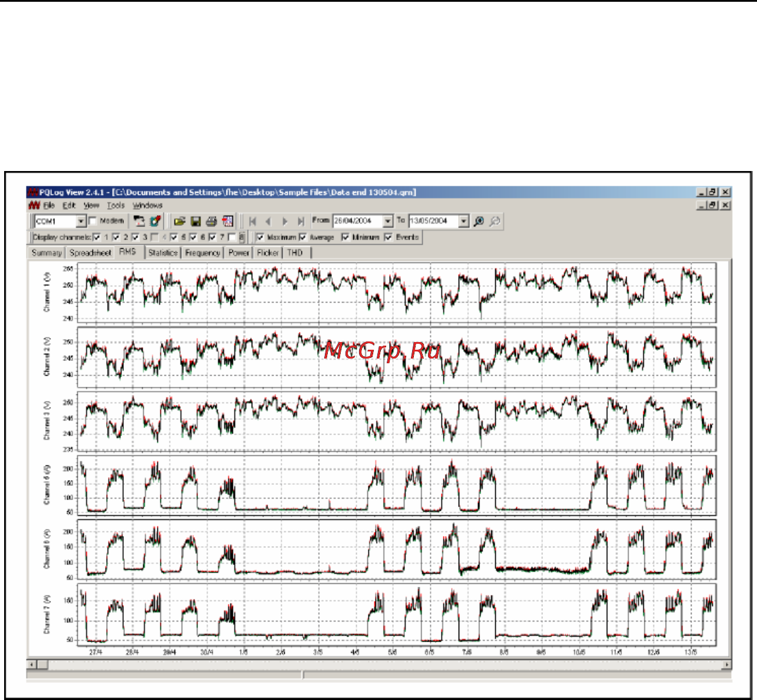Switch to the Power tab

click(239, 253)
